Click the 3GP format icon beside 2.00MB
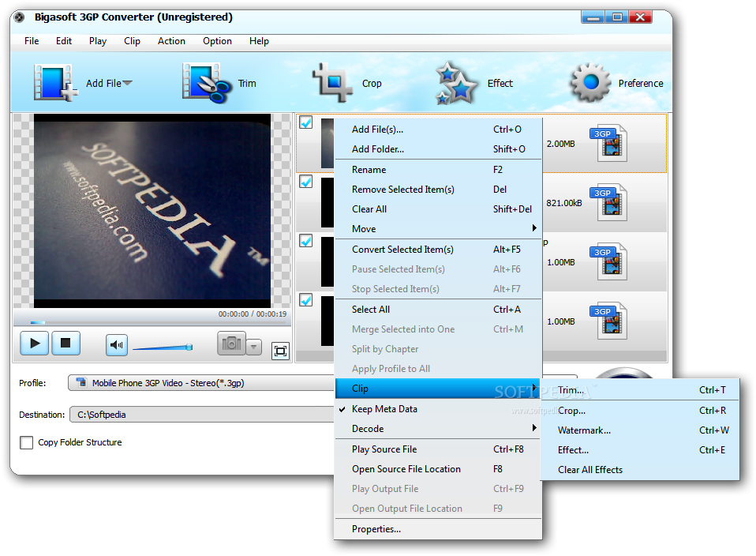This screenshot has width=756, height=556. (x=609, y=144)
